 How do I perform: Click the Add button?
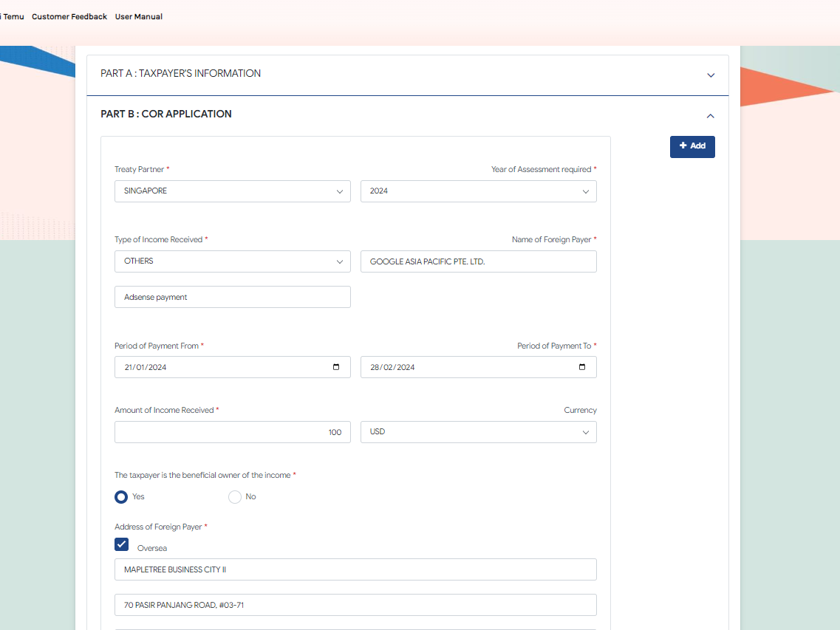(x=692, y=146)
